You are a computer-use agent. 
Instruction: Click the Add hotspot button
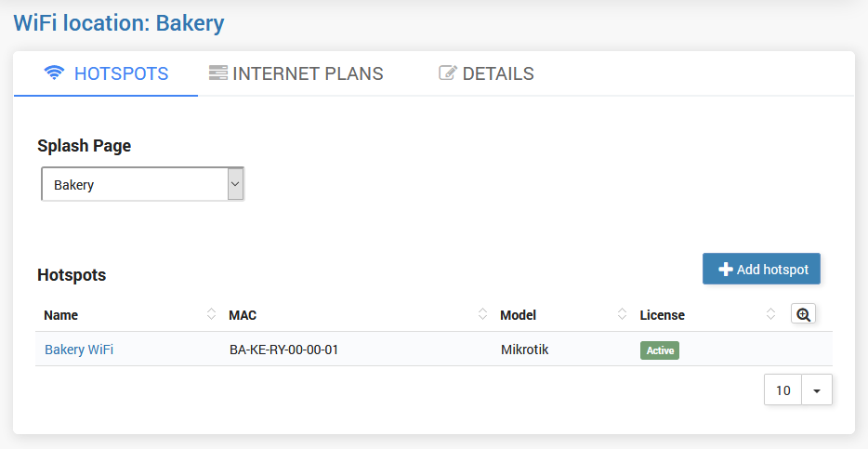(761, 270)
